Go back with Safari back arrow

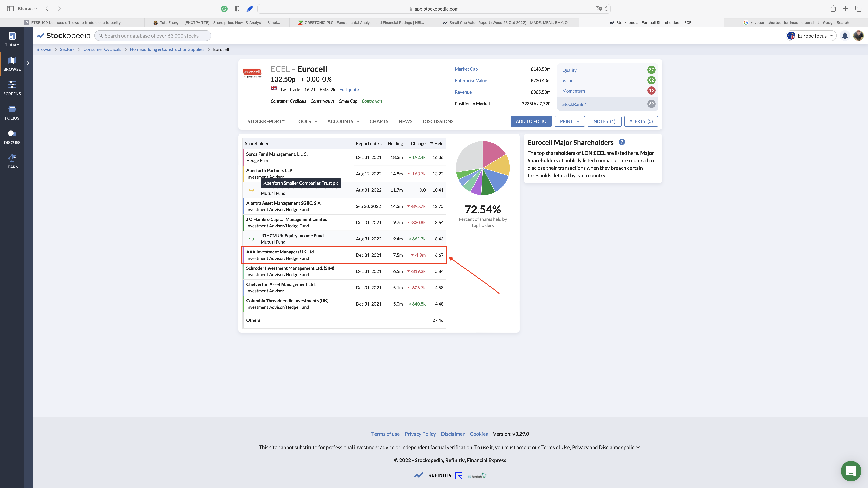coord(47,9)
